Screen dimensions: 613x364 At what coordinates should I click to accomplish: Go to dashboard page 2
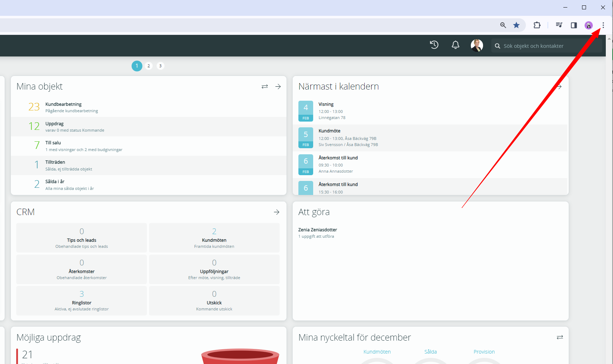click(x=149, y=66)
